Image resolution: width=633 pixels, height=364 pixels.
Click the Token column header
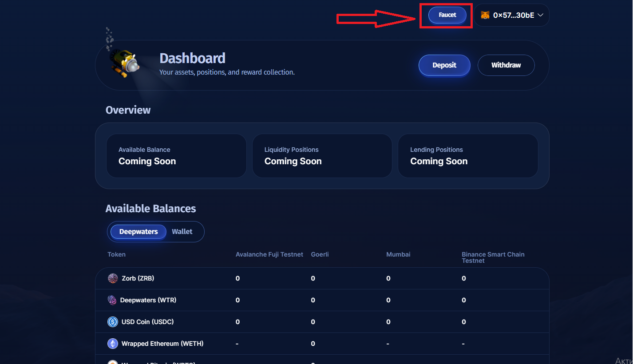pos(116,254)
